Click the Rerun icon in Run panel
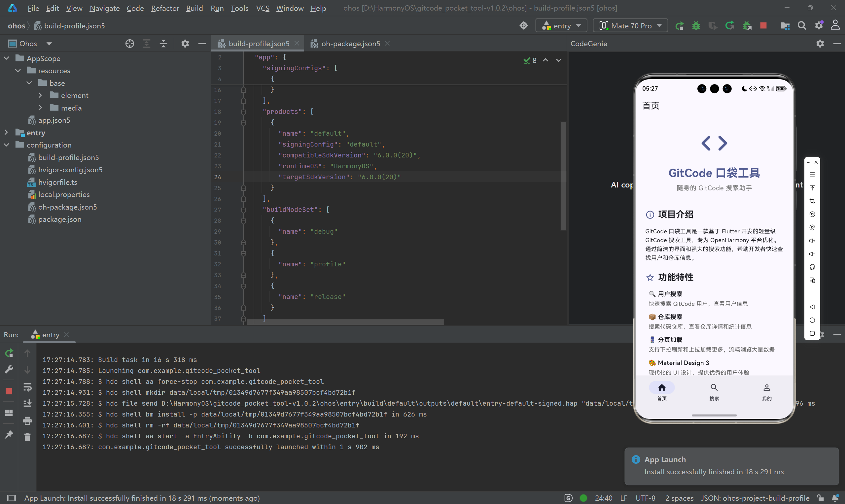 point(9,353)
